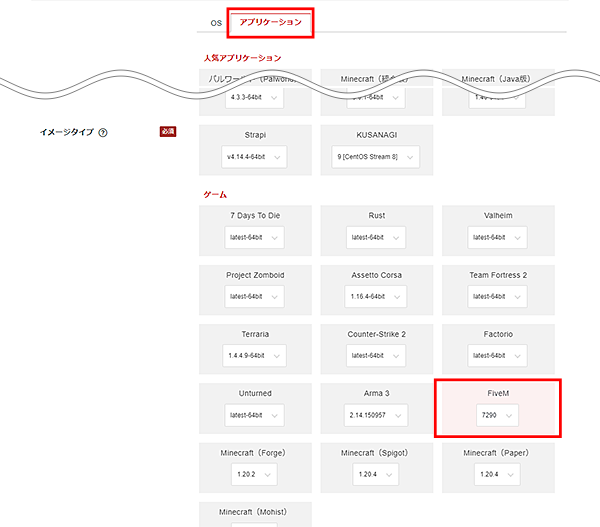Choose the Arma 3 card title

pos(377,393)
